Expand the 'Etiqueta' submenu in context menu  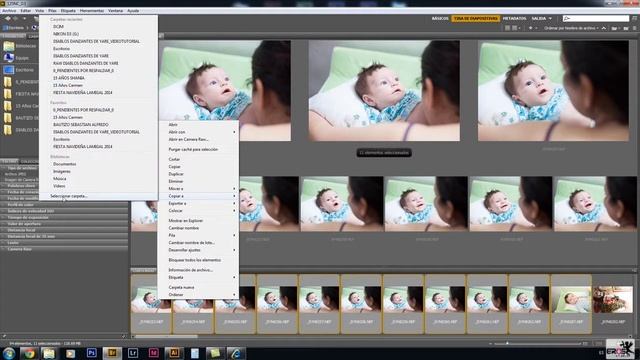click(x=199, y=278)
